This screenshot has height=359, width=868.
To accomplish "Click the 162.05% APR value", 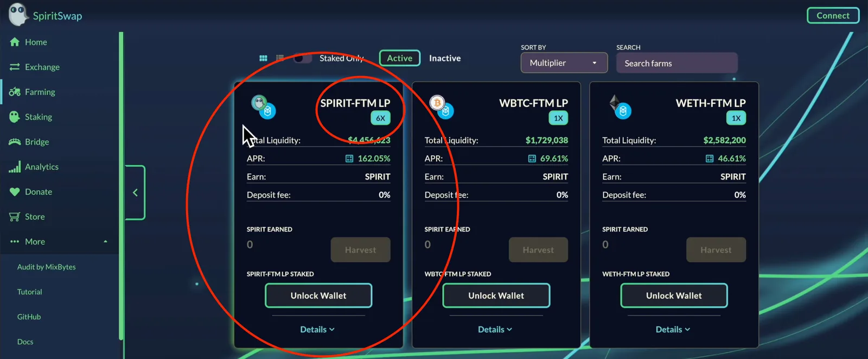I will (374, 159).
